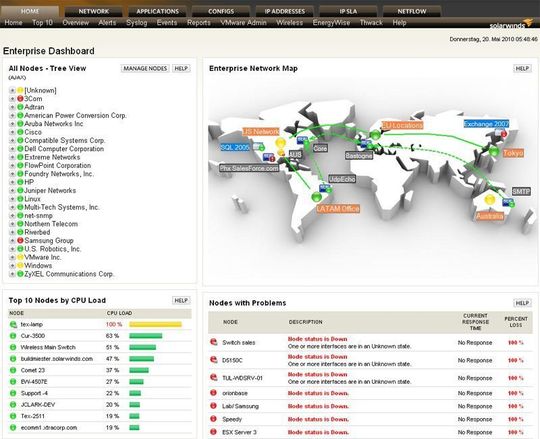Click the Wireless Main Switch 51% load bar

143,347
